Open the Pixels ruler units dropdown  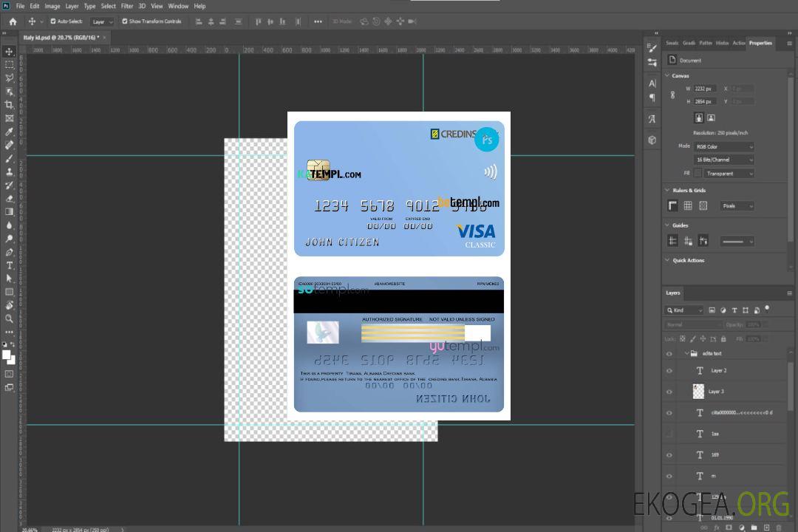737,206
